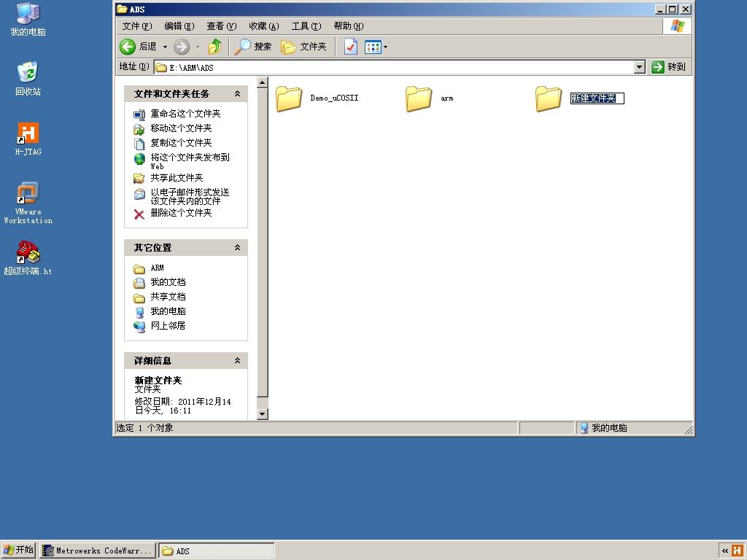Select the Demo_uCOSII folder icon
The image size is (747, 560).
pyautogui.click(x=289, y=98)
